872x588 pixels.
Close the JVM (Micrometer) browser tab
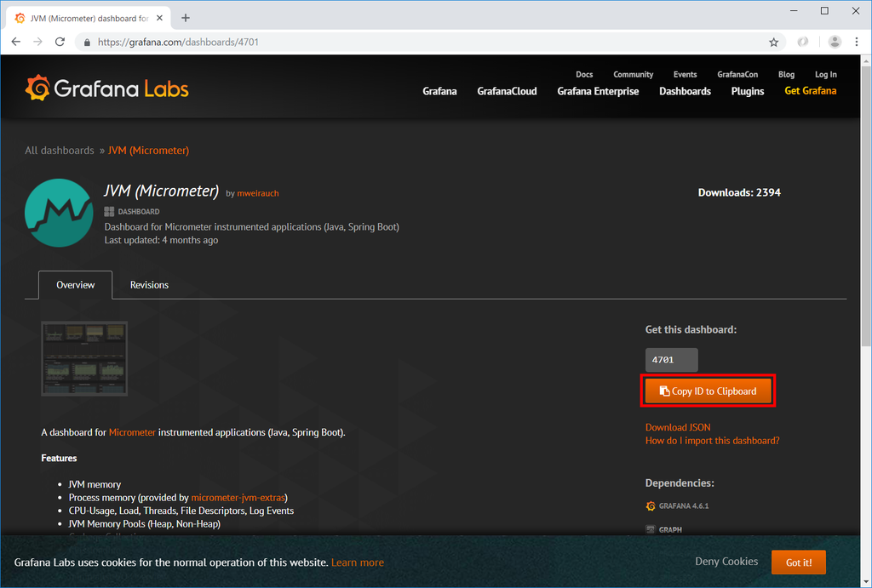(159, 18)
